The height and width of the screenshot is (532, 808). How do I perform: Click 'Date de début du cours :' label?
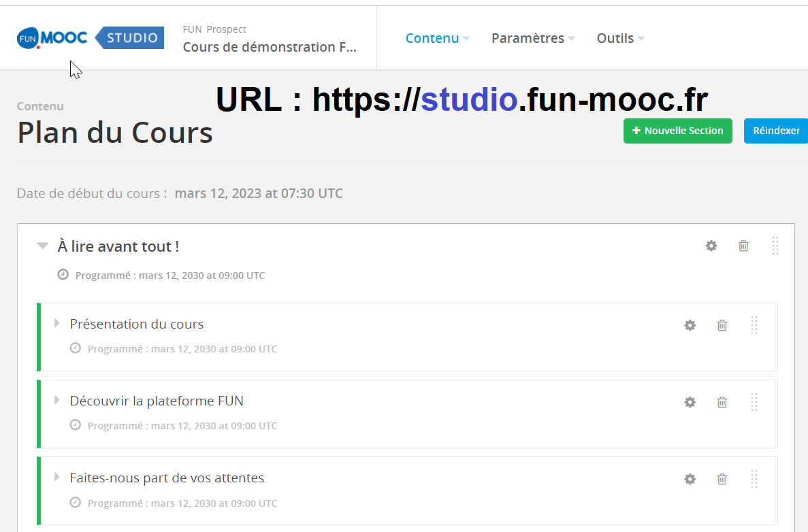pyautogui.click(x=93, y=193)
